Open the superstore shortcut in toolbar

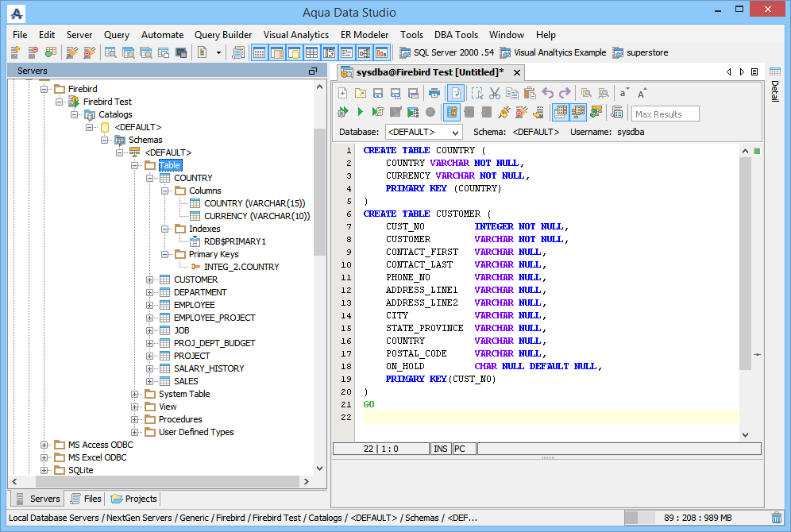tap(640, 52)
